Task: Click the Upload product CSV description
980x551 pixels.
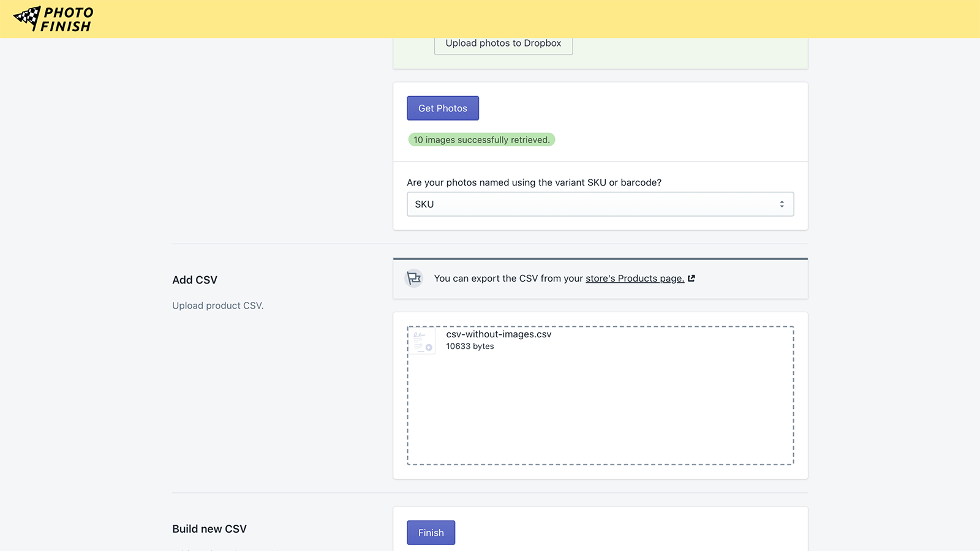Action: tap(217, 305)
